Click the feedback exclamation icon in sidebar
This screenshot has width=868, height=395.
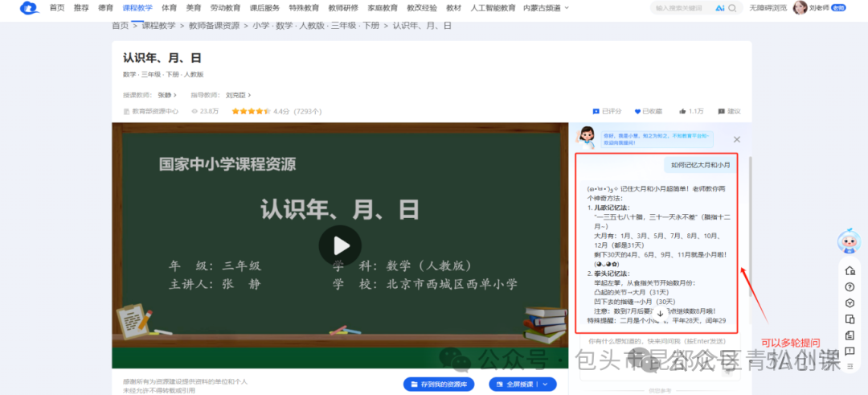click(850, 351)
